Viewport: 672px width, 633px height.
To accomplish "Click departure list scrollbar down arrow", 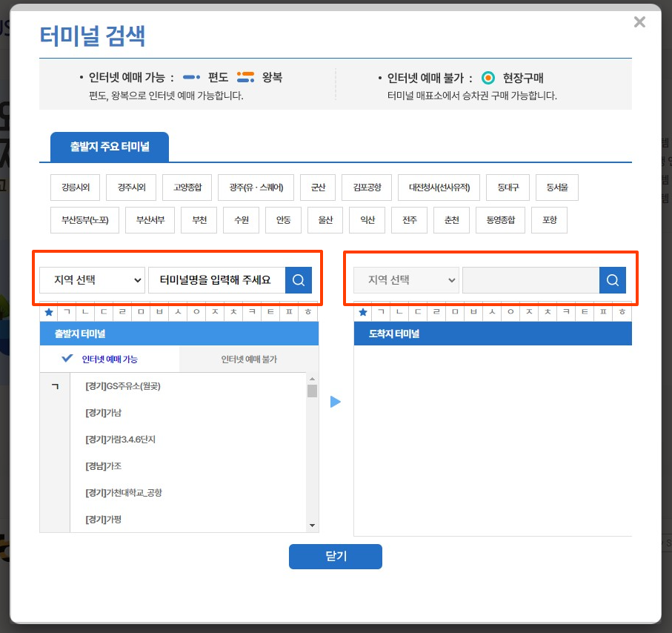I will (313, 526).
